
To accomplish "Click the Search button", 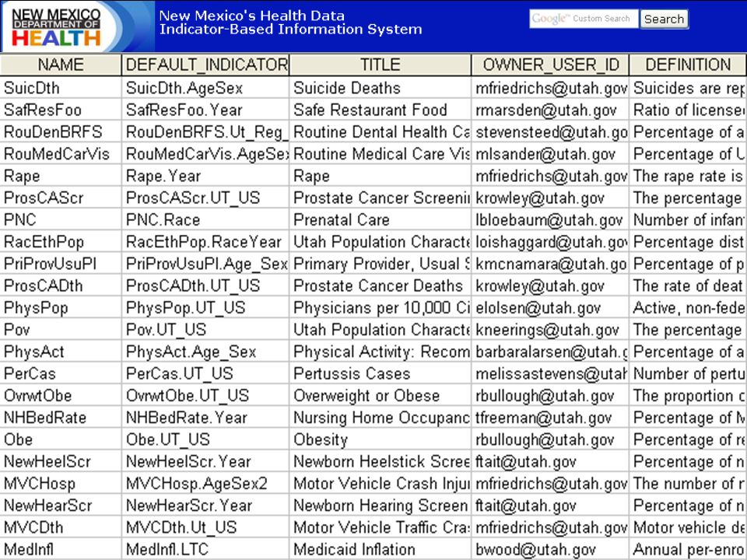I will [x=664, y=19].
